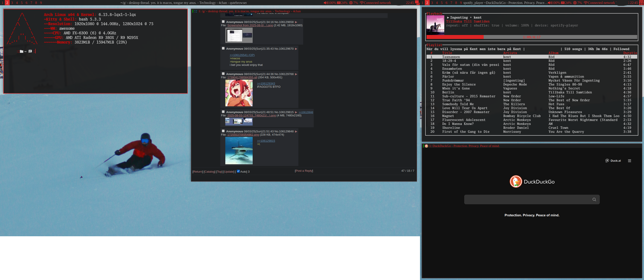Open the 1725553709354862.png file link
This screenshot has height=280, width=644.
(x=243, y=135)
